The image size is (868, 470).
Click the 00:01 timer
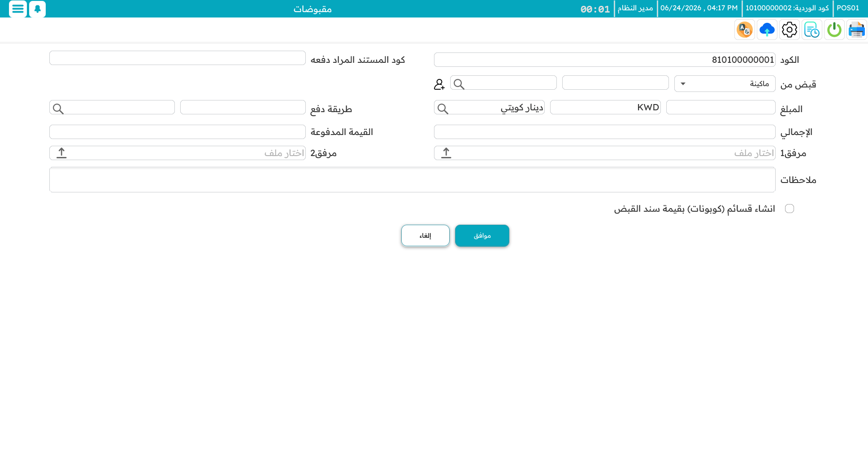(595, 9)
